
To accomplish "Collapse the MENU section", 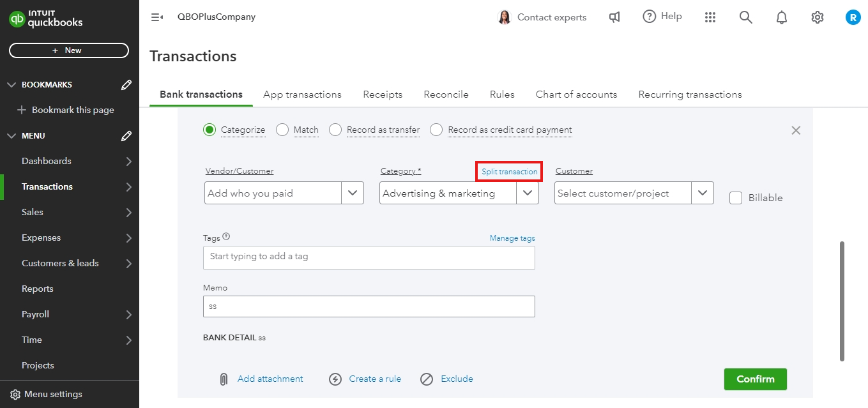I will coord(11,135).
